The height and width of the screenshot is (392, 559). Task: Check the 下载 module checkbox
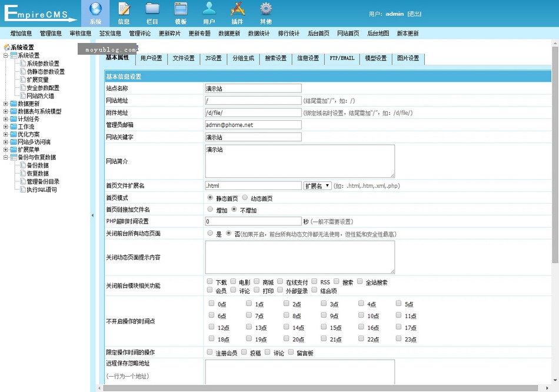(210, 281)
